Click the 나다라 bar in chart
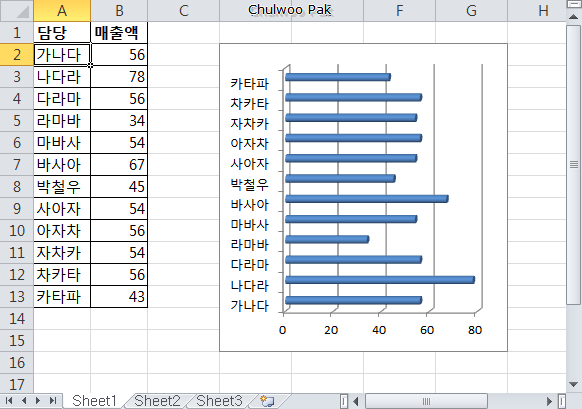582x409 pixels. 380,280
